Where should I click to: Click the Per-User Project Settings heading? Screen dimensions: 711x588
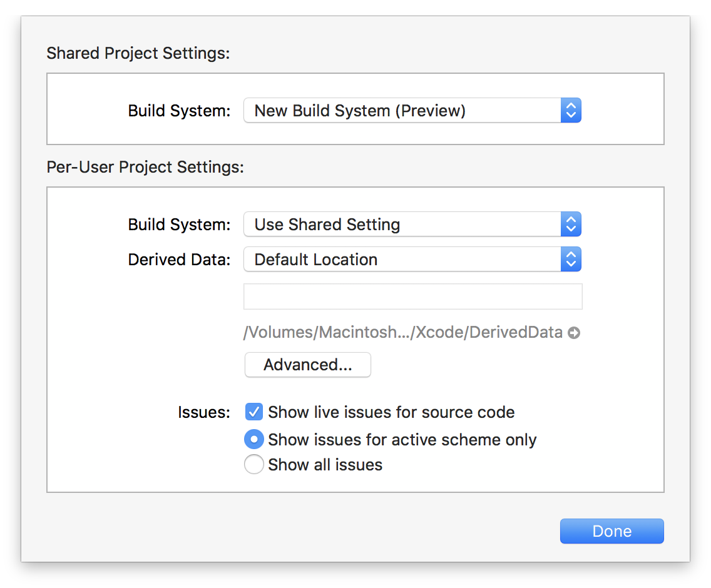coord(145,167)
